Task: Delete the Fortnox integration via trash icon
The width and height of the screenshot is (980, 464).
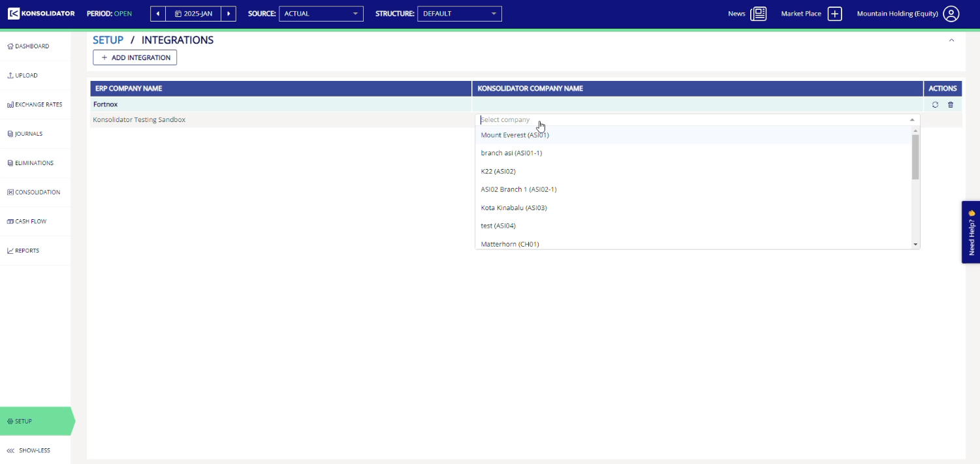Action: 951,104
